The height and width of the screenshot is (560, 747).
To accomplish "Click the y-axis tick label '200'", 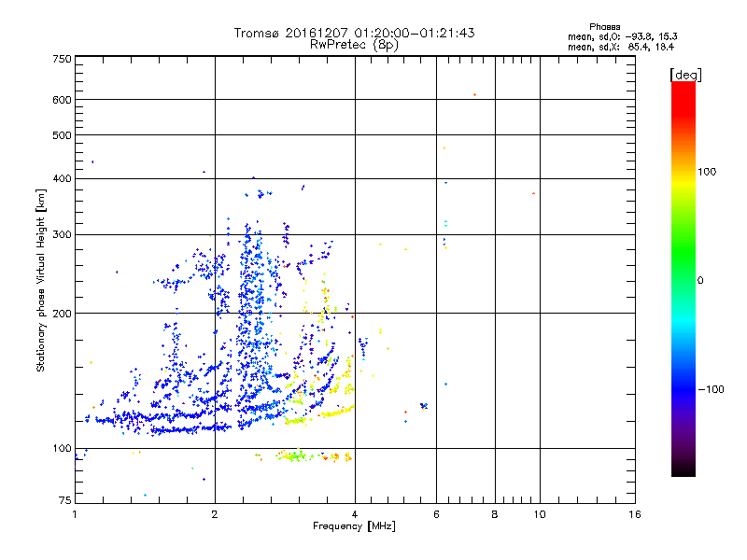I will (62, 314).
